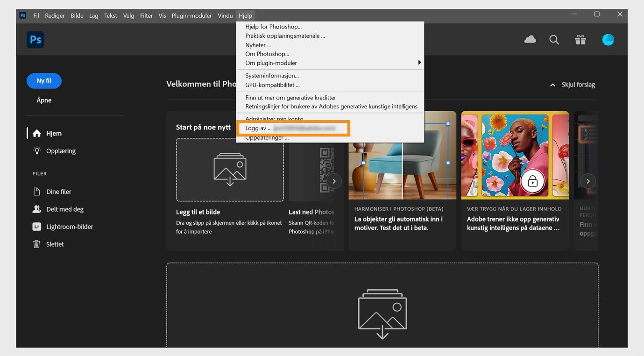Click the Dine filer document icon
The height and width of the screenshot is (356, 644).
pos(36,192)
